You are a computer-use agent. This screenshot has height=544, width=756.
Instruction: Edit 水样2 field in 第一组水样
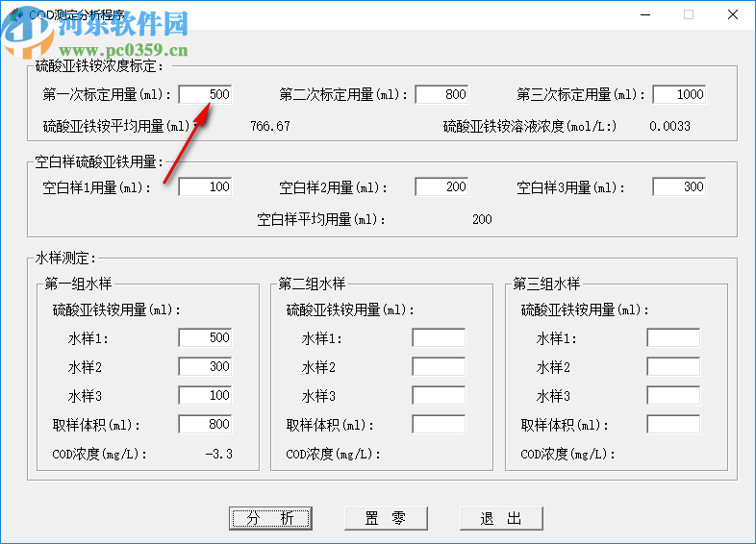click(206, 367)
